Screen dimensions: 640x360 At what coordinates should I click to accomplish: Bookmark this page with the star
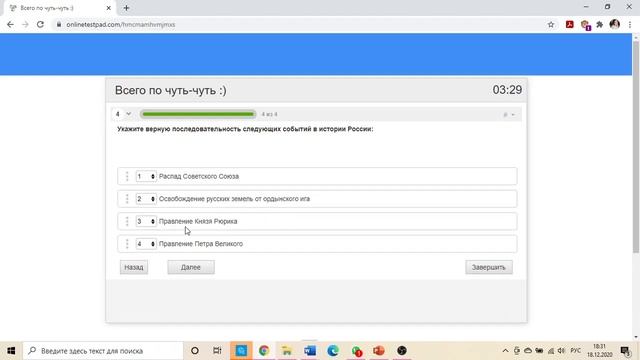[551, 24]
